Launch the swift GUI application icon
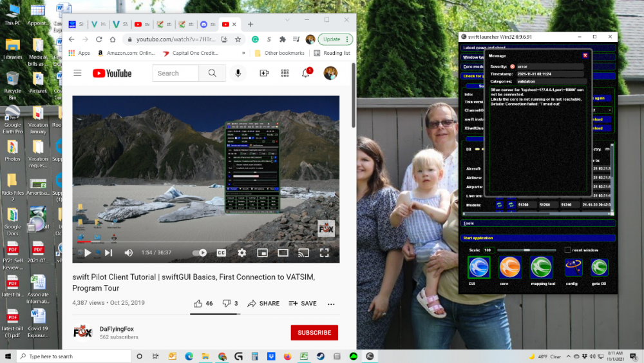Screen dimensions: 644x363 pyautogui.click(x=478, y=267)
